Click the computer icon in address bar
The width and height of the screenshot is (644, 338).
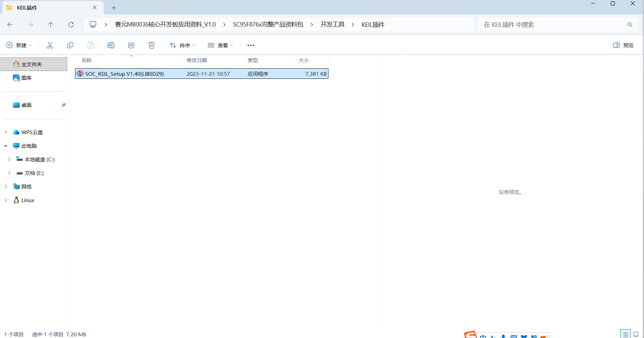coord(93,24)
